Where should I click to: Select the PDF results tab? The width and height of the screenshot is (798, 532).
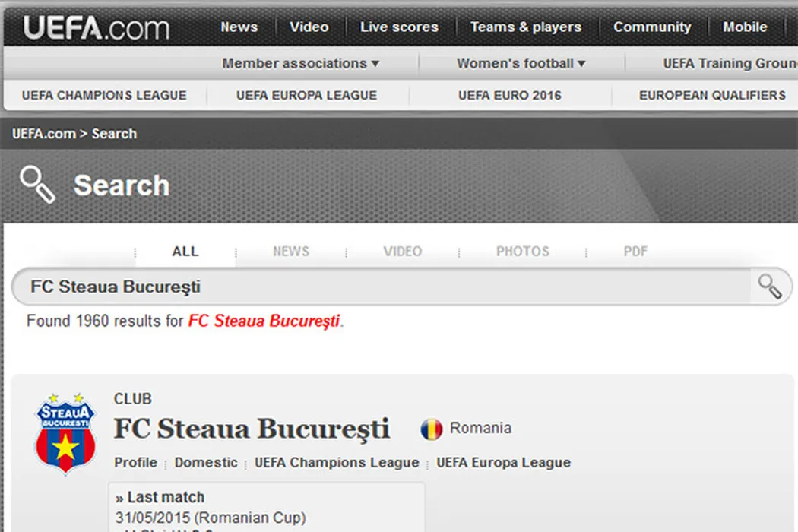(x=635, y=252)
